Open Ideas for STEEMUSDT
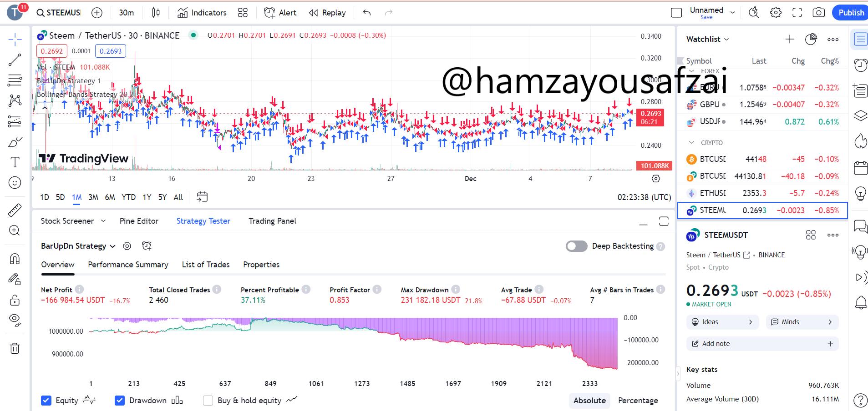The width and height of the screenshot is (868, 411). click(722, 322)
